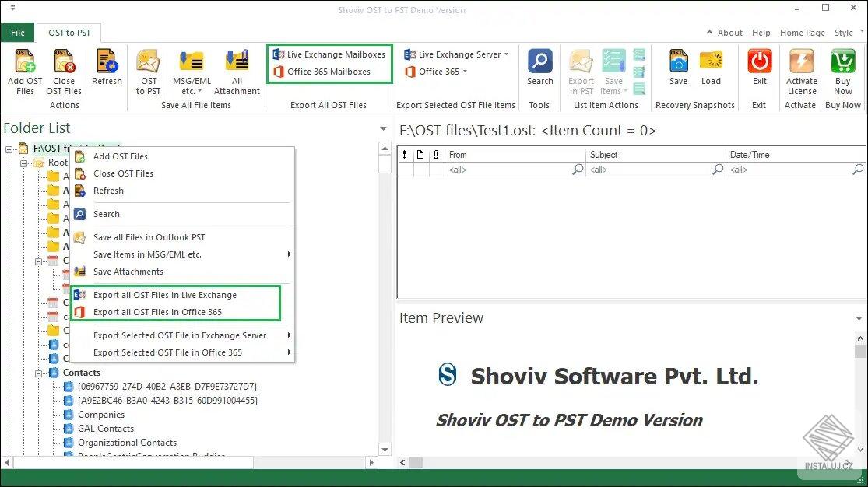The width and height of the screenshot is (868, 487).
Task: Open the Home Page link
Action: 802,33
